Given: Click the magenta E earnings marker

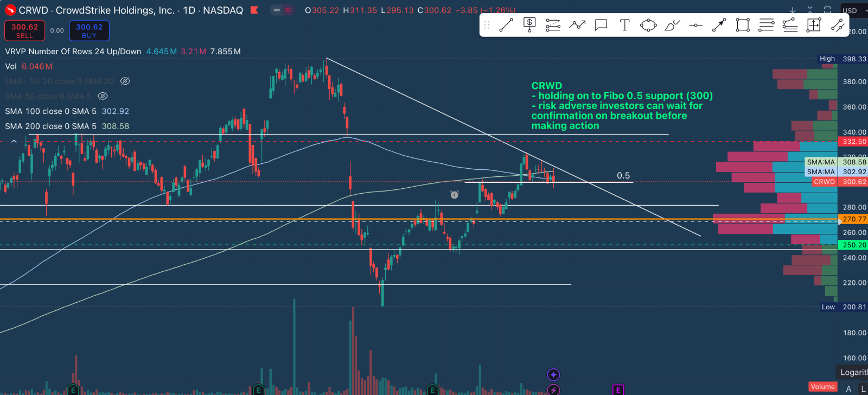Looking at the screenshot, I should (618, 390).
